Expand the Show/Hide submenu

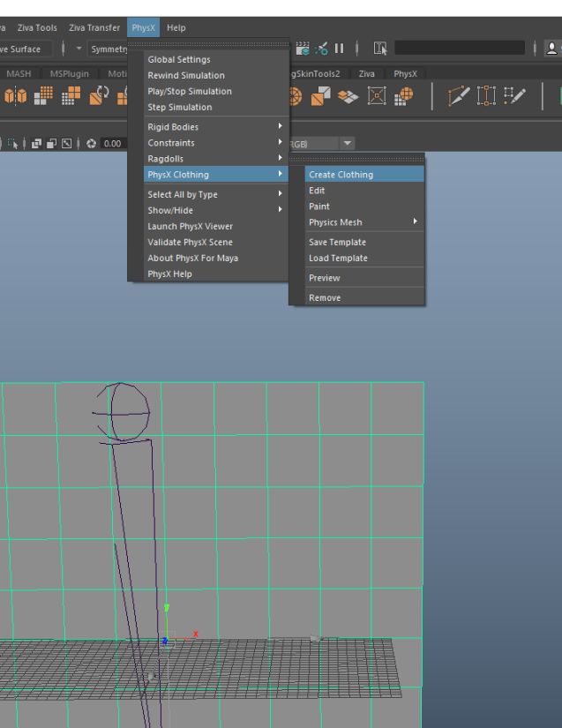tap(216, 210)
